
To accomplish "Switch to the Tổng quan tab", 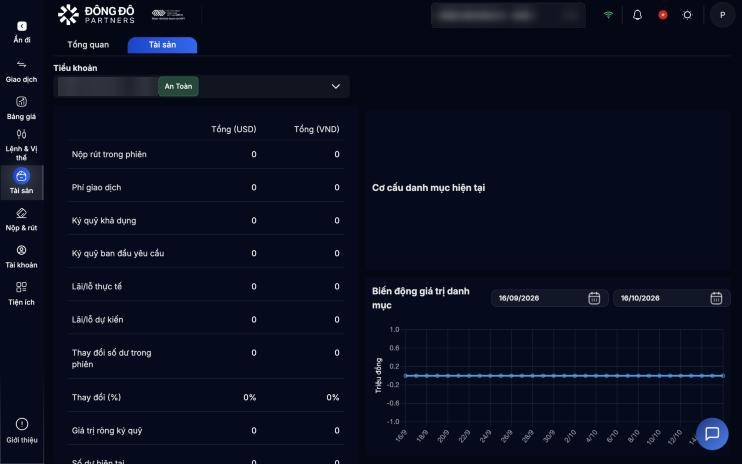I will coord(88,44).
